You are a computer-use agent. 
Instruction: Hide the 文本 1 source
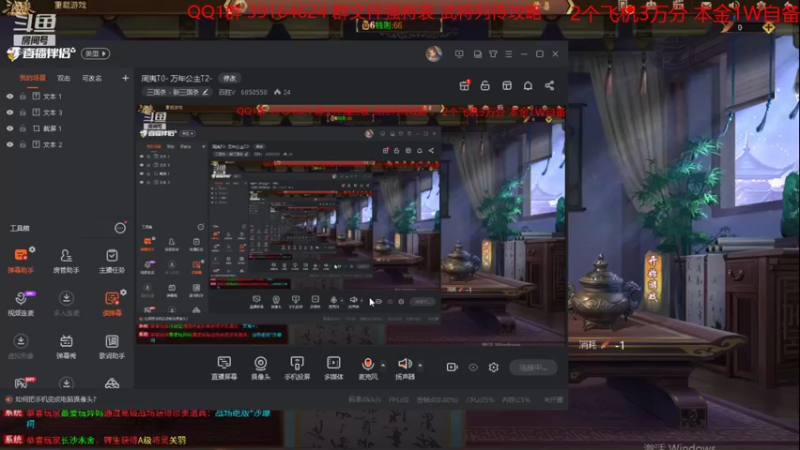(x=10, y=96)
